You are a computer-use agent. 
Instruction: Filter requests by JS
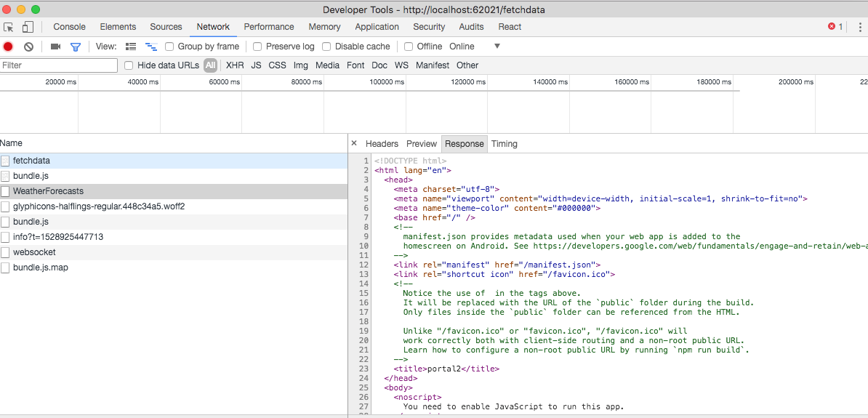point(257,65)
